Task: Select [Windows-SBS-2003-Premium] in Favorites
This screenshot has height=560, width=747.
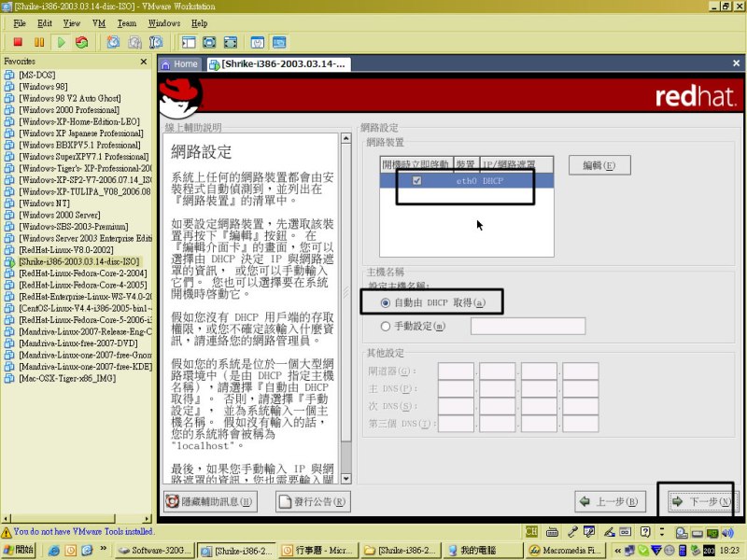Action: tap(74, 227)
